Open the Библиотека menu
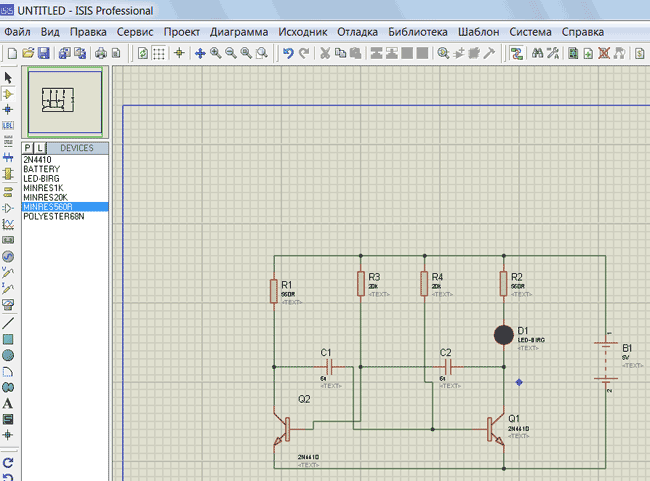 pyautogui.click(x=418, y=32)
